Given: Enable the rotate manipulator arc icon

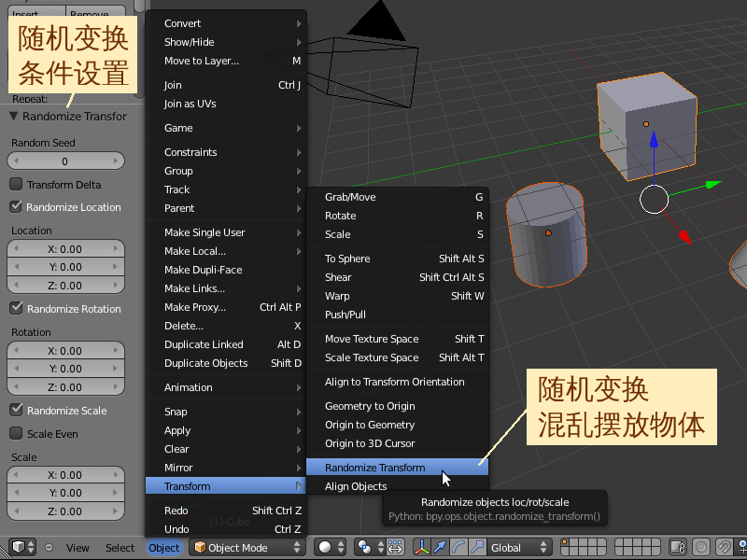Looking at the screenshot, I should [458, 547].
